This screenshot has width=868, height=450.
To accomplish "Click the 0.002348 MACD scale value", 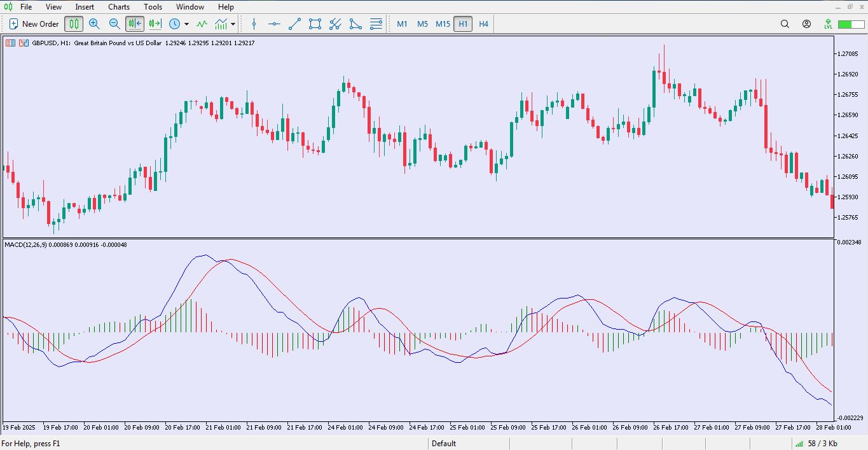I will [x=850, y=243].
